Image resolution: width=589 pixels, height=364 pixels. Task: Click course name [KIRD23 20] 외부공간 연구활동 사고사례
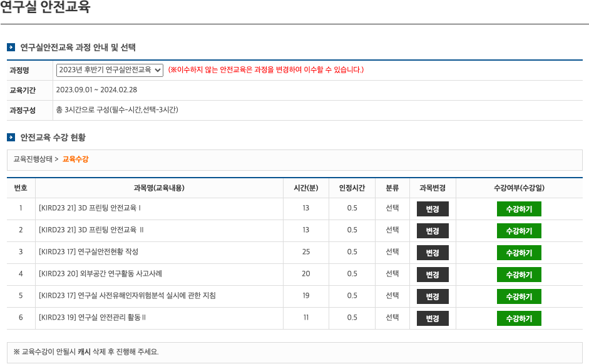click(100, 273)
